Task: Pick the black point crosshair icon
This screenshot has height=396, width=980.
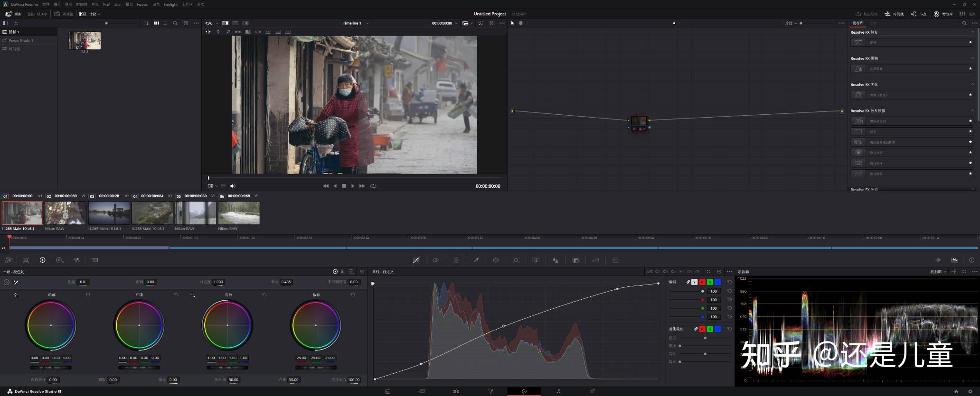Action: [x=16, y=295]
